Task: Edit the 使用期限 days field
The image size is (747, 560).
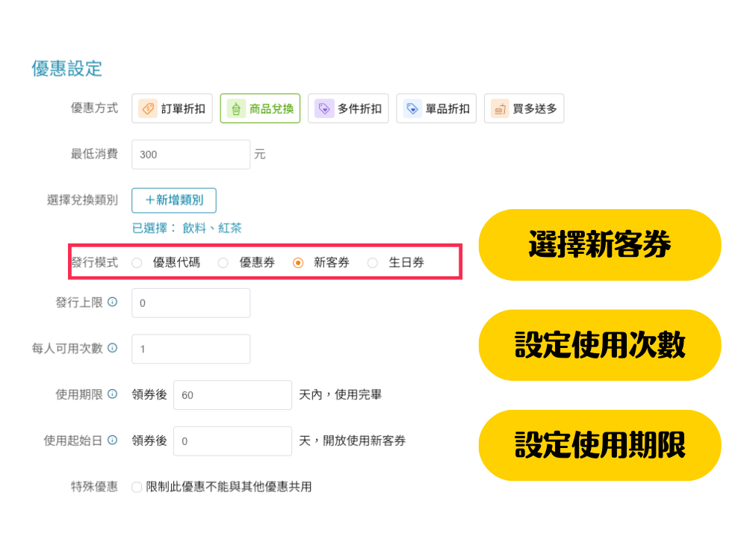Action: click(232, 395)
